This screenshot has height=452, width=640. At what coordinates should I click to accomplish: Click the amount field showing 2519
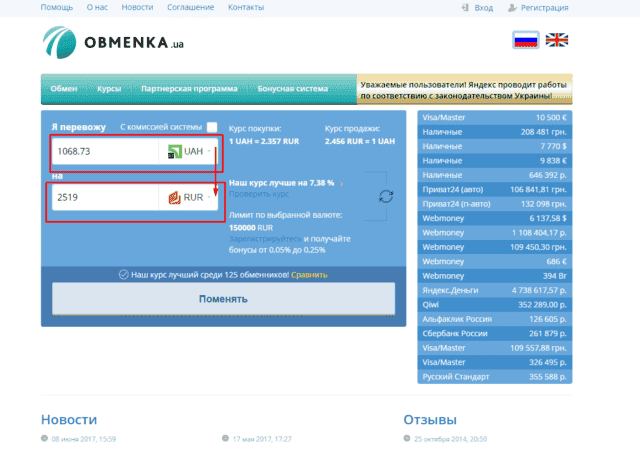pyautogui.click(x=105, y=198)
